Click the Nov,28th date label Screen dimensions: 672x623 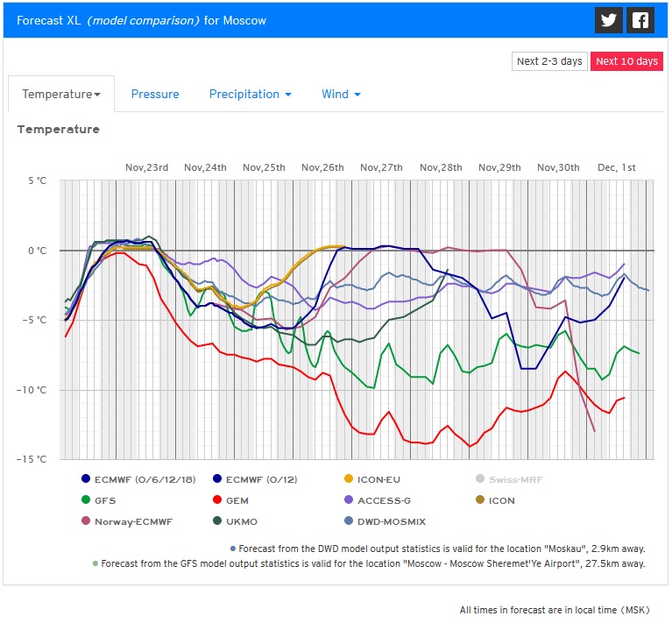tap(441, 167)
